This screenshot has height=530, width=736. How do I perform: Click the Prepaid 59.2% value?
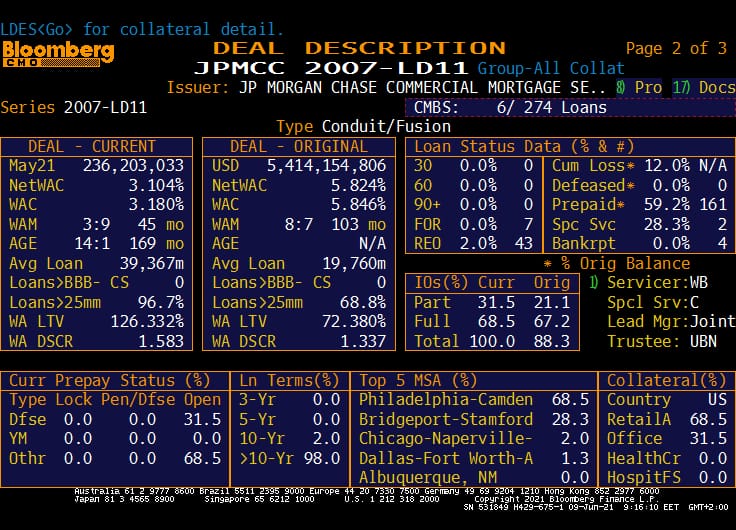(x=667, y=205)
